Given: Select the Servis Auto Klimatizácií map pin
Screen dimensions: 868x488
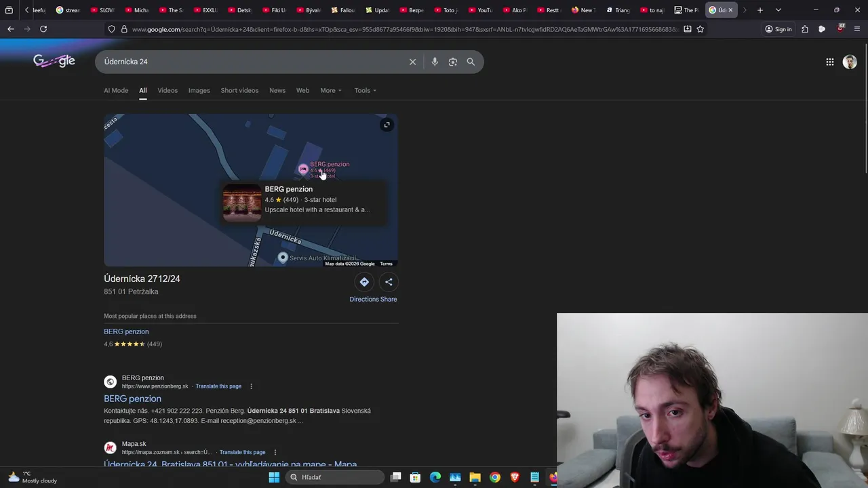Looking at the screenshot, I should point(283,258).
